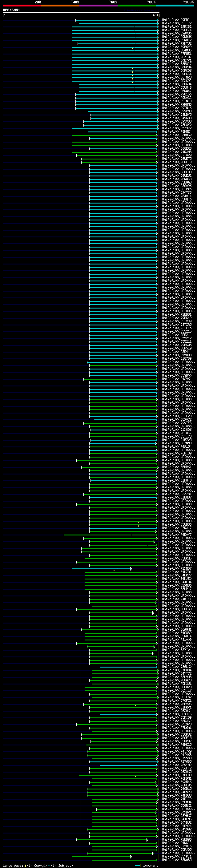Open hit UniRef100_B9RIB2

point(177,26)
